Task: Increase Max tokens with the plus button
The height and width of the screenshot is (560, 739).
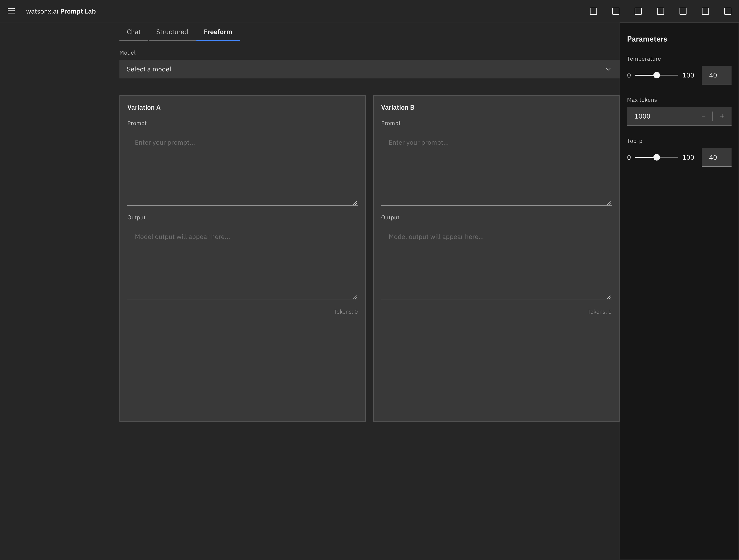Action: [x=722, y=116]
